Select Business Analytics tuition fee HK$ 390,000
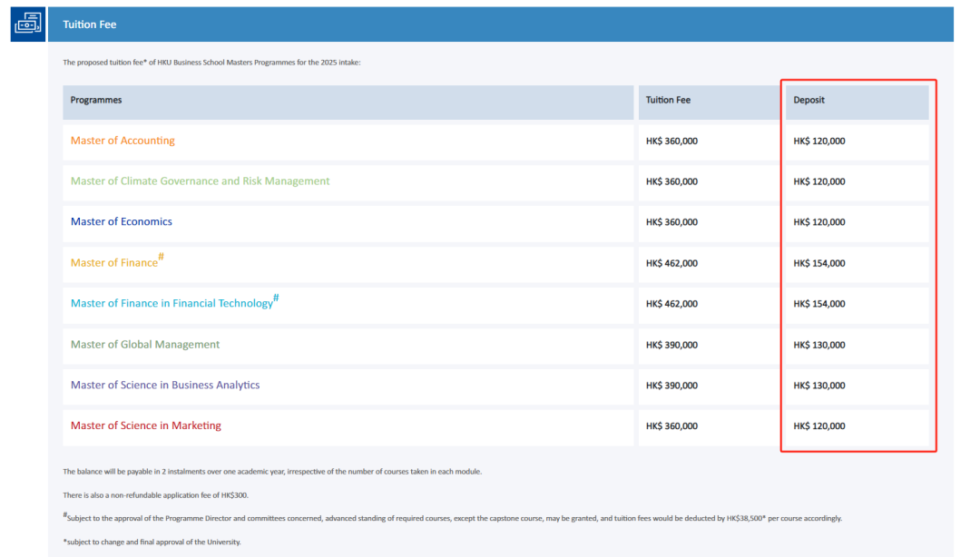 click(x=671, y=386)
